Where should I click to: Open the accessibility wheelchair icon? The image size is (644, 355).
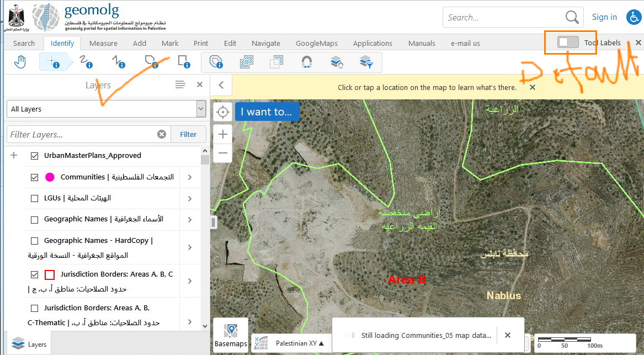click(x=634, y=17)
